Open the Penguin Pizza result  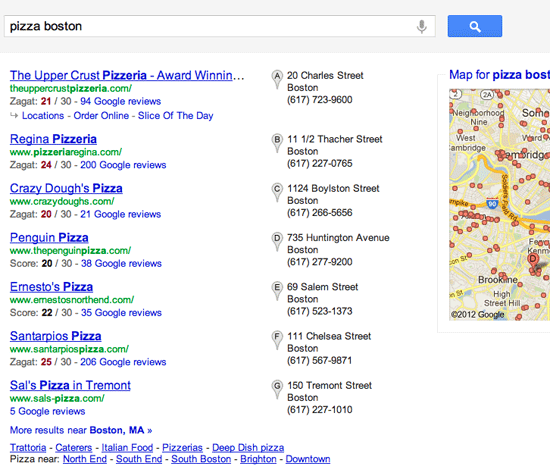49,237
